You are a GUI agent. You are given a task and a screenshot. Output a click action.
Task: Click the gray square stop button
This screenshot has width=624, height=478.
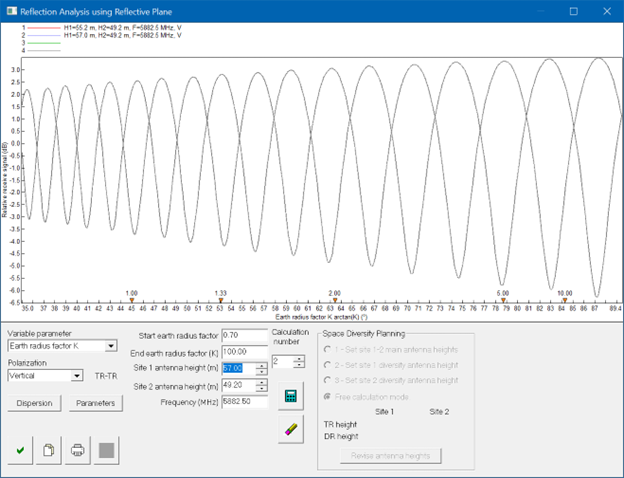[108, 451]
